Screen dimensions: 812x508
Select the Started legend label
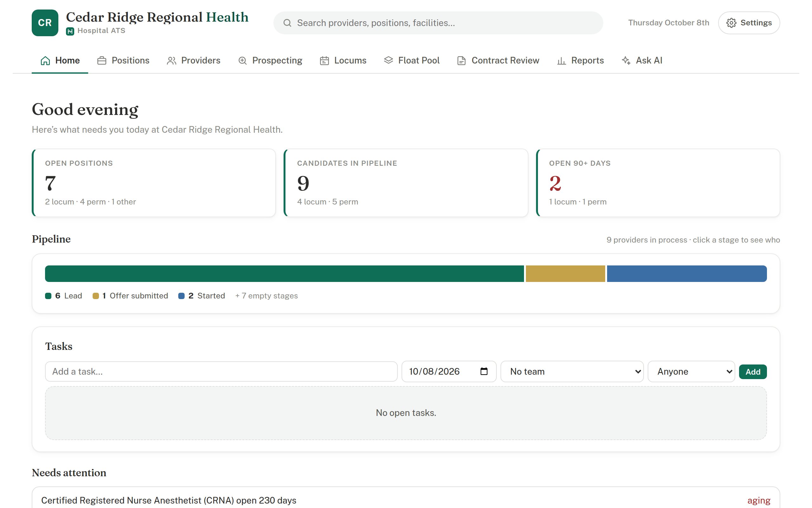211,296
